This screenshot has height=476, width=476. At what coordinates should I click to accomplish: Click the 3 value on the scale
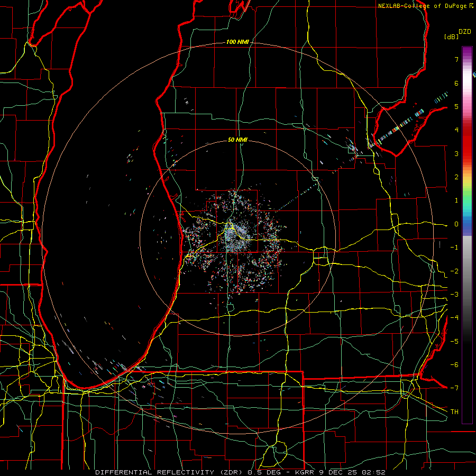click(456, 153)
